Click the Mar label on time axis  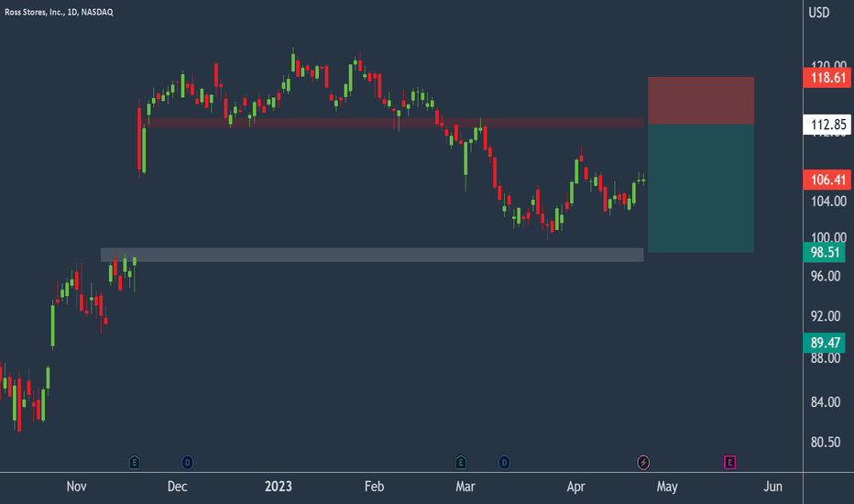coord(465,486)
